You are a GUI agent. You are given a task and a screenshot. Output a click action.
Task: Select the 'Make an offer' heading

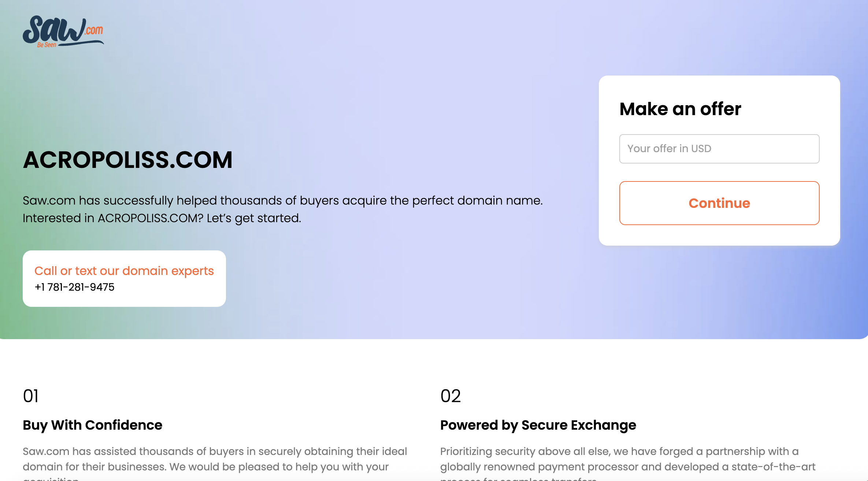pyautogui.click(x=680, y=109)
